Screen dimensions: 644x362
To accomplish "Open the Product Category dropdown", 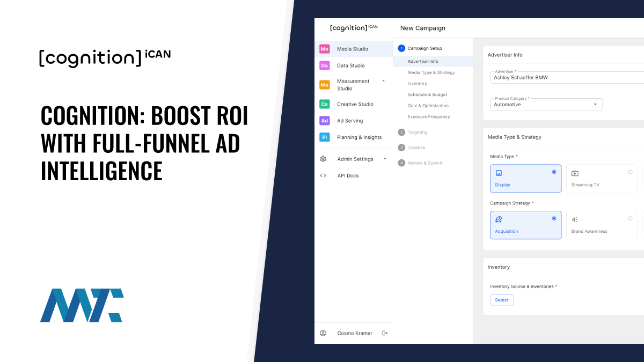I will (x=546, y=104).
